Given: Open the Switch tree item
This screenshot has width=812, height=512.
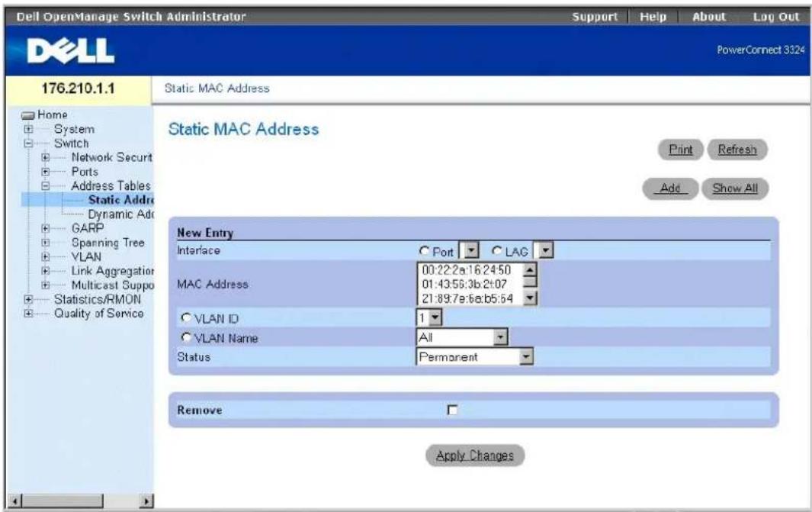Looking at the screenshot, I should (72, 143).
